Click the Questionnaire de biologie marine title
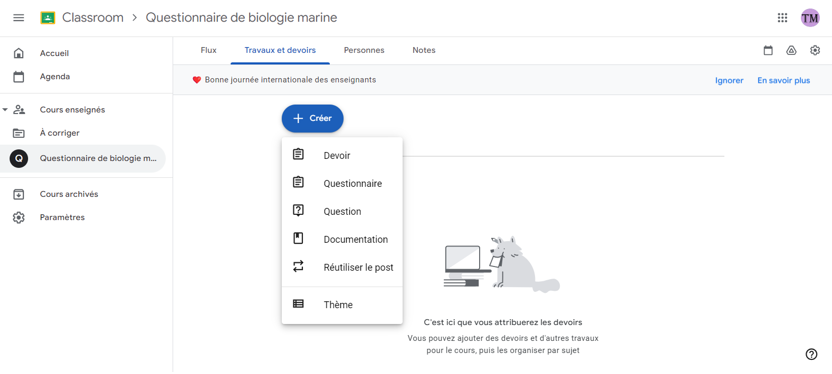This screenshot has width=832, height=374. (x=241, y=18)
